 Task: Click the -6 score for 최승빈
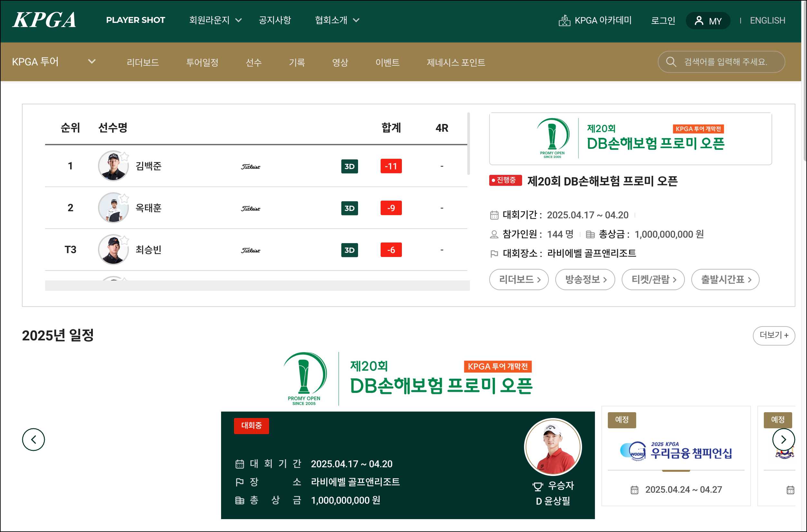[x=391, y=250]
